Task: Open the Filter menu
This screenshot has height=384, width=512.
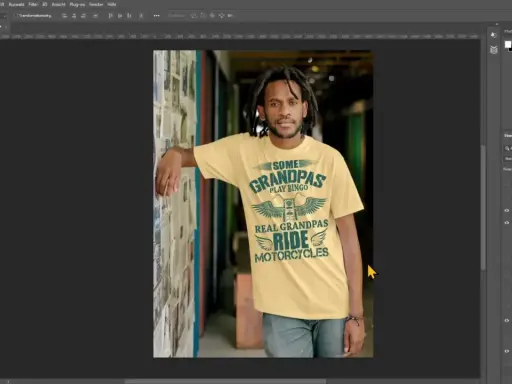Action: pyautogui.click(x=33, y=4)
